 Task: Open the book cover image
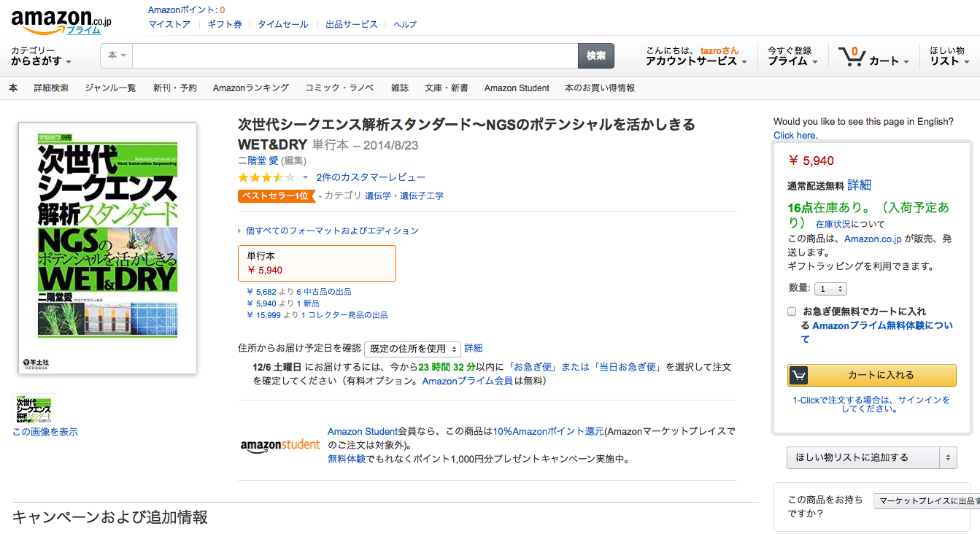point(107,248)
